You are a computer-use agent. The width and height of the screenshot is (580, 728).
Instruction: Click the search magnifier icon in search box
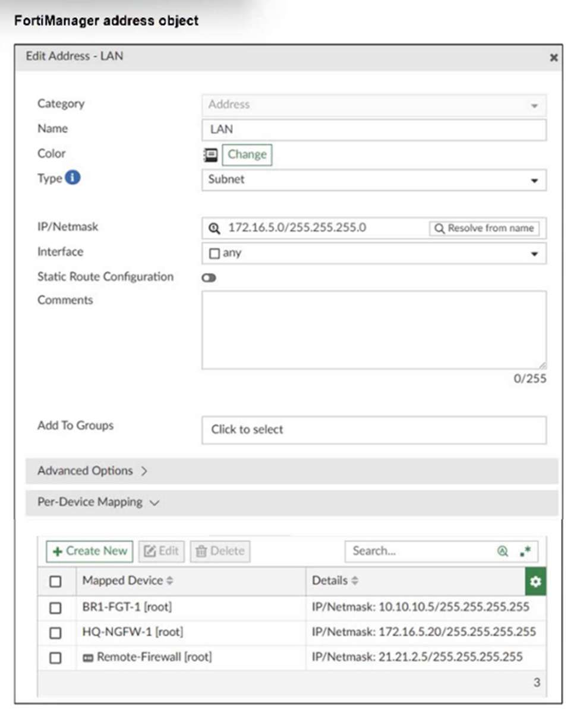(x=503, y=551)
